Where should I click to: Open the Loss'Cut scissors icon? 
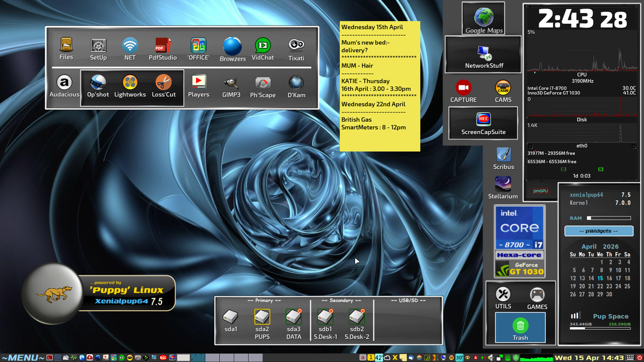pyautogui.click(x=164, y=82)
